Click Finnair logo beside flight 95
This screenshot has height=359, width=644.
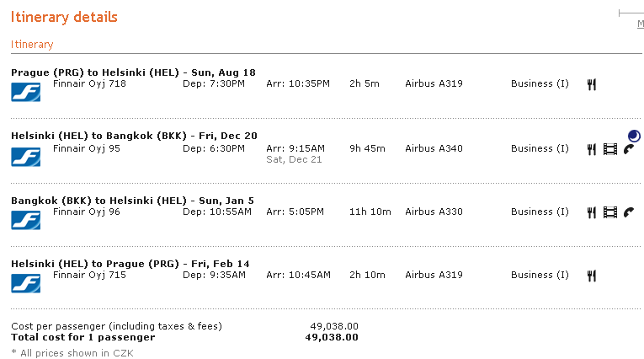[26, 157]
